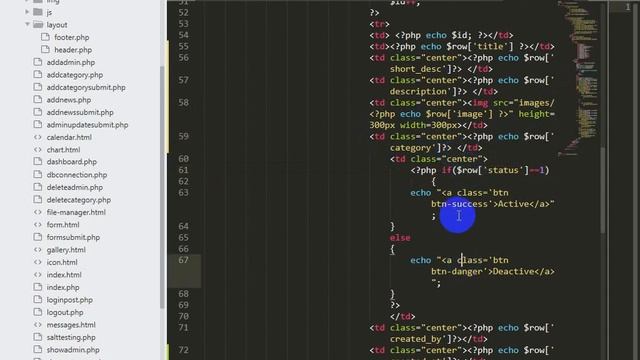Click the folder icon beside js
The width and height of the screenshot is (640, 360).
tap(38, 12)
